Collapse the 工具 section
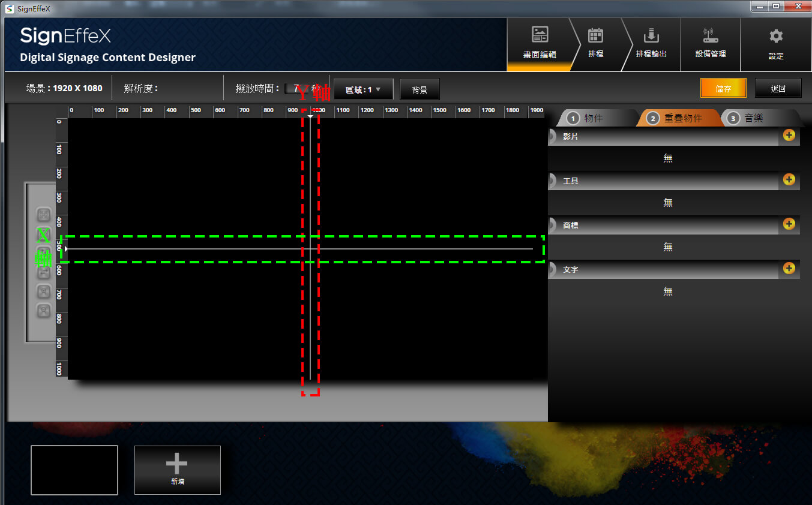 (x=552, y=181)
